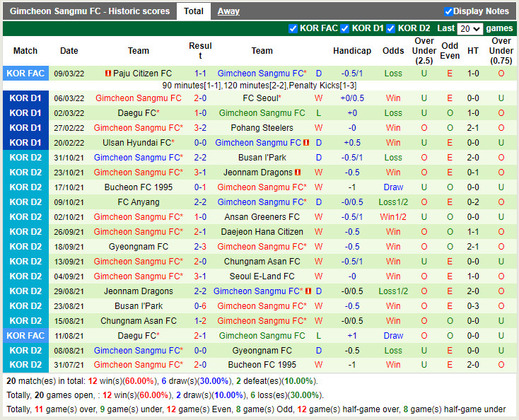The image size is (519, 420).
Task: Toggle the Display Notes checkbox
Action: [448, 11]
